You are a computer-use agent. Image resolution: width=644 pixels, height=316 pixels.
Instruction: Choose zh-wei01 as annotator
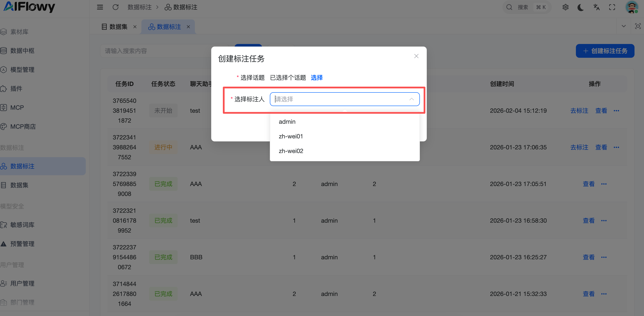[291, 136]
